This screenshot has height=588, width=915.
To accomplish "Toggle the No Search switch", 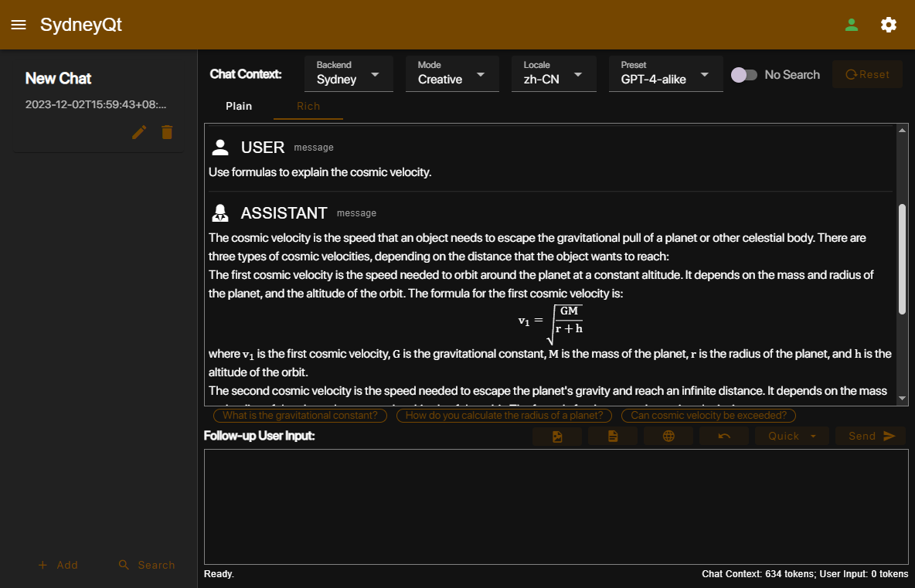I will (x=744, y=75).
